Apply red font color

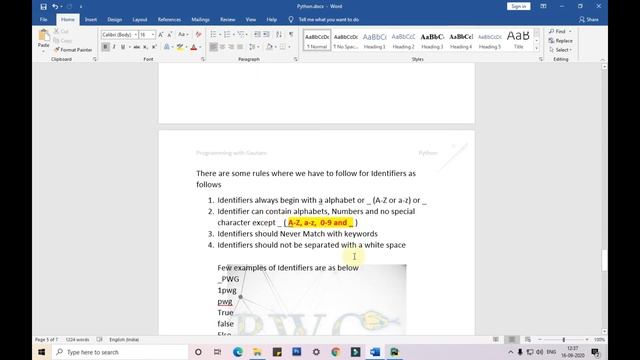(194, 47)
